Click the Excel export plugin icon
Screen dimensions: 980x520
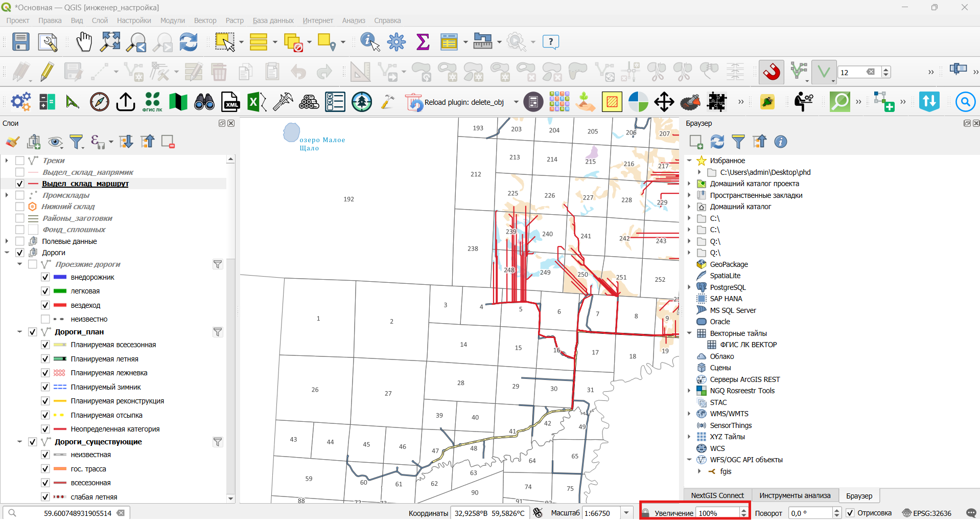256,102
